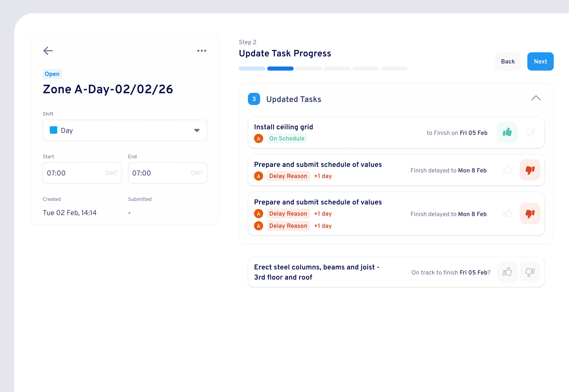Click the Back button
This screenshot has width=569, height=392.
(508, 61)
